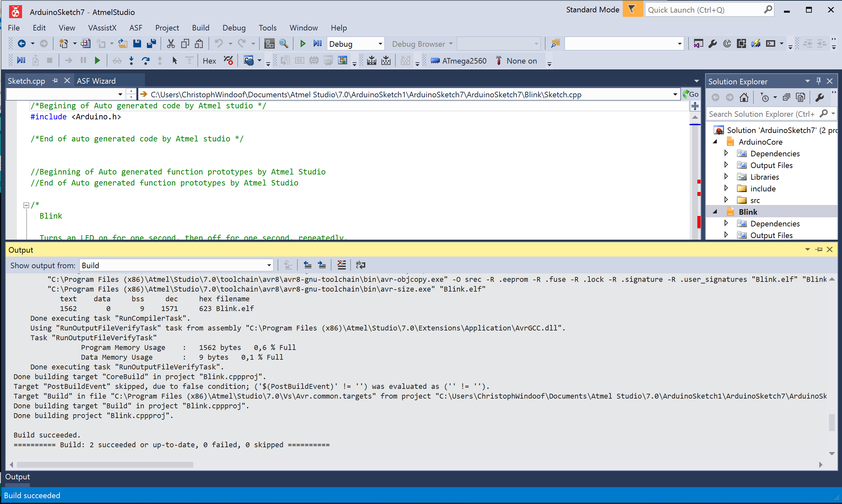Open the ASF menu
Screen dimensions: 842x504
[x=136, y=28]
